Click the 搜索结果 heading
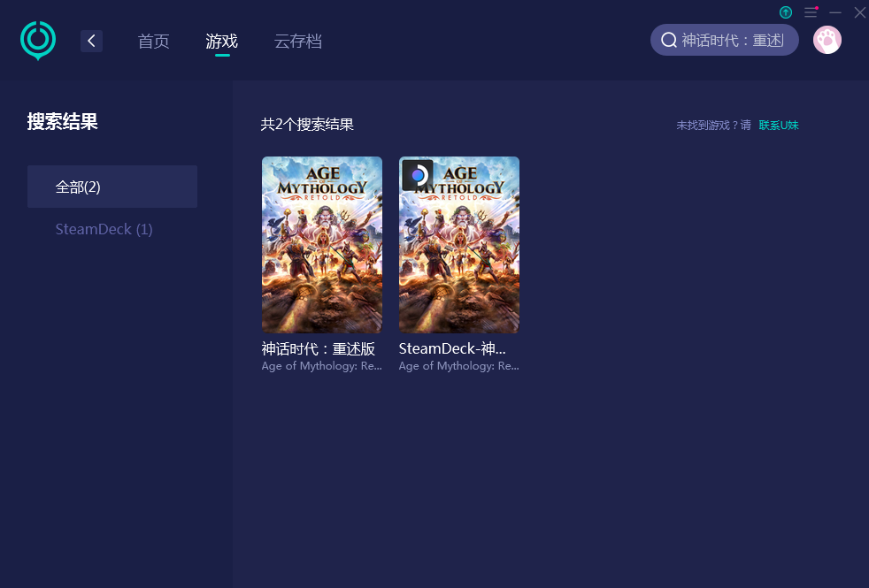The width and height of the screenshot is (869, 588). pos(63,121)
